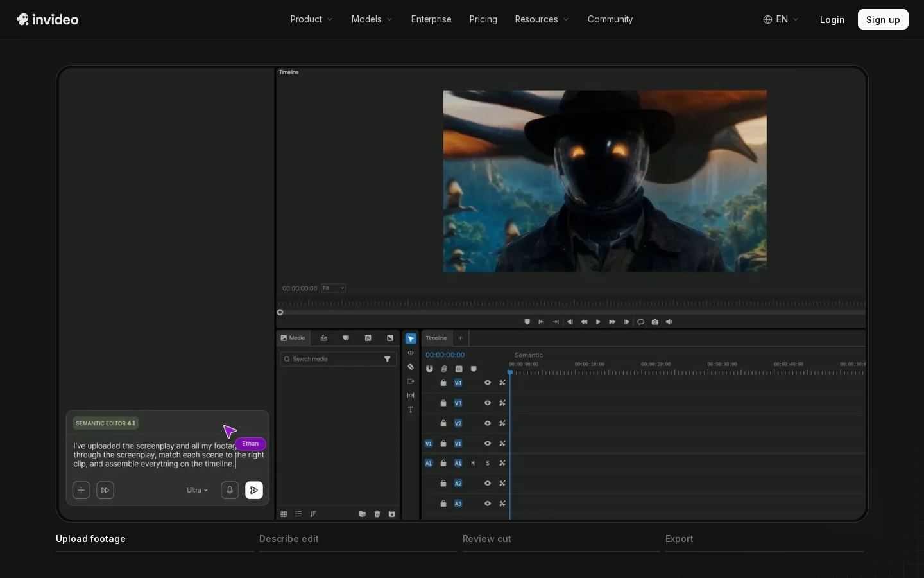The height and width of the screenshot is (578, 924).
Task: Toggle visibility of track V3
Action: (488, 403)
